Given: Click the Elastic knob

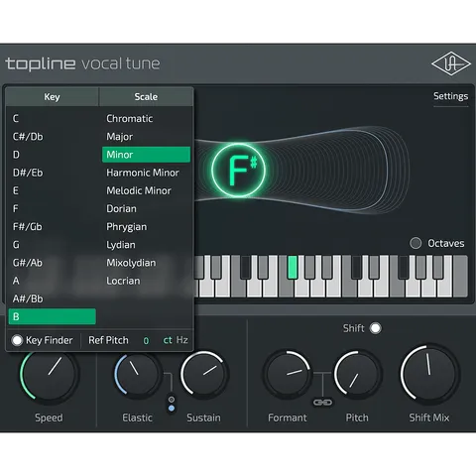Looking at the screenshot, I should [x=137, y=374].
